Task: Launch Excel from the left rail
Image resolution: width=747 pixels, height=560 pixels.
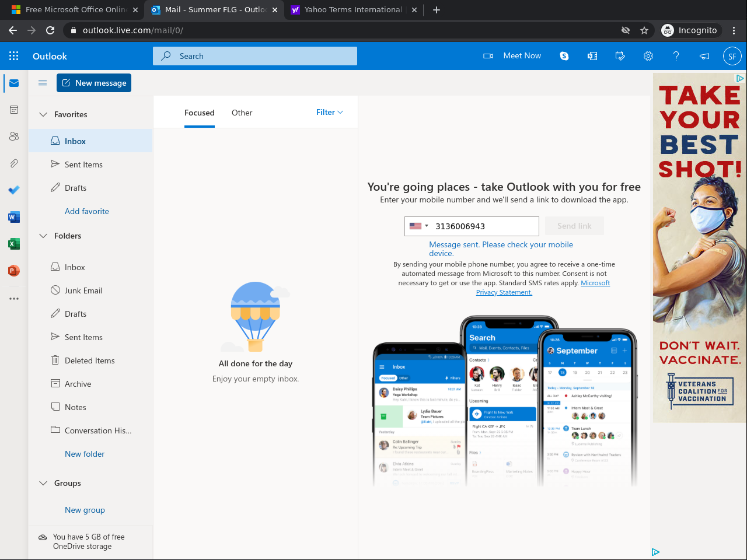Action: pyautogui.click(x=14, y=244)
